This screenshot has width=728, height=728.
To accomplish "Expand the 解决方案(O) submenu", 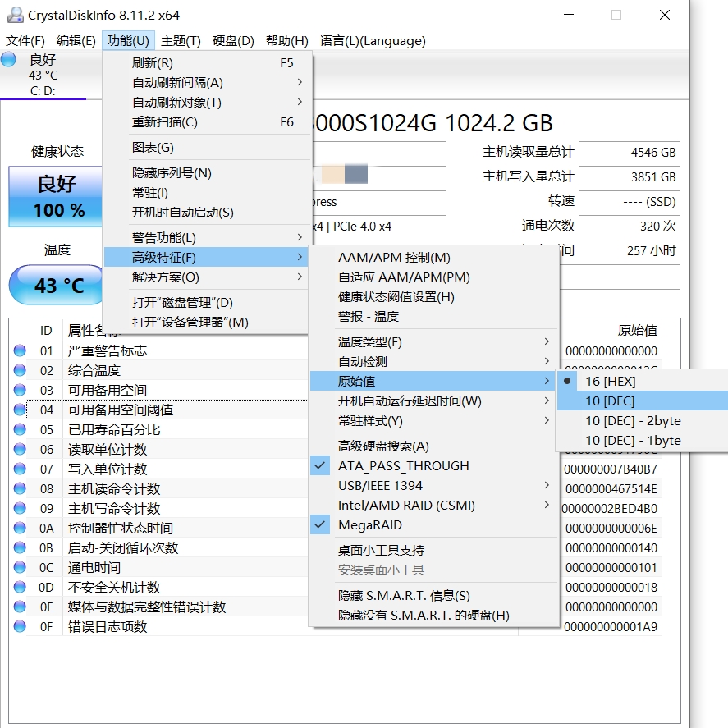I will point(207,277).
